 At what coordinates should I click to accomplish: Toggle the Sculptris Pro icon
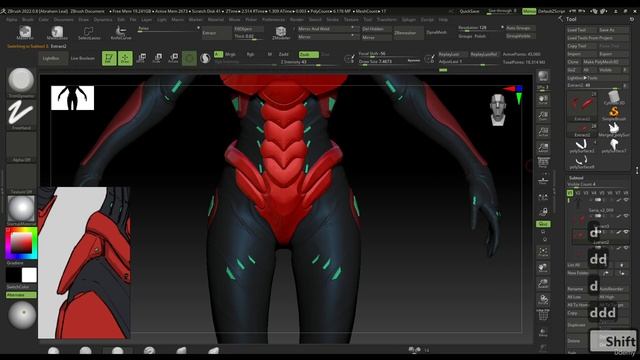[205, 58]
